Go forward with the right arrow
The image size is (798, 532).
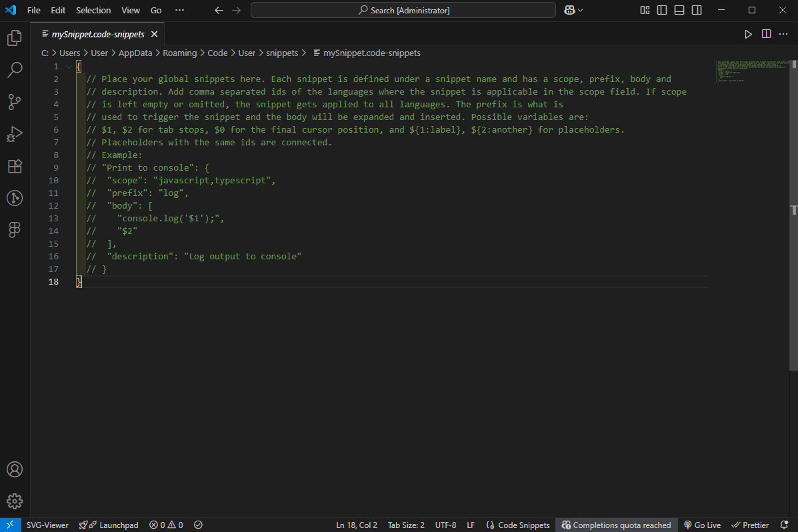coord(237,10)
